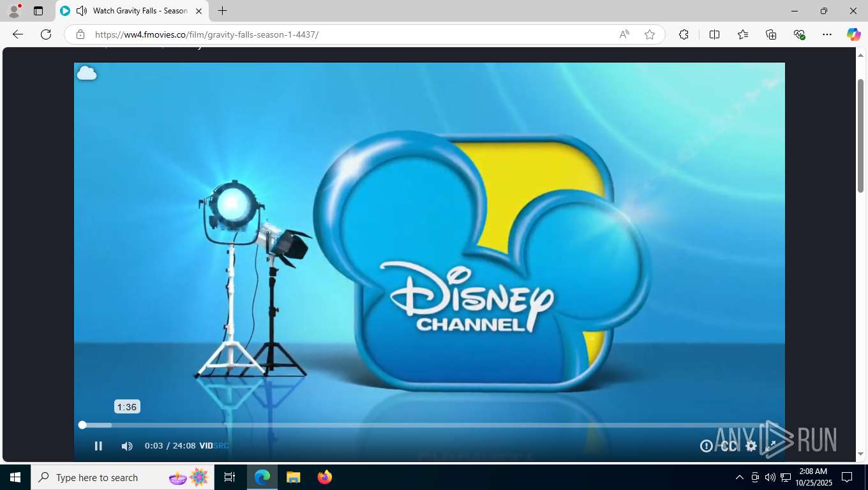Viewport: 868px width, 490px height.
Task: Click the page vertical scrollbar thumb
Action: click(x=860, y=135)
